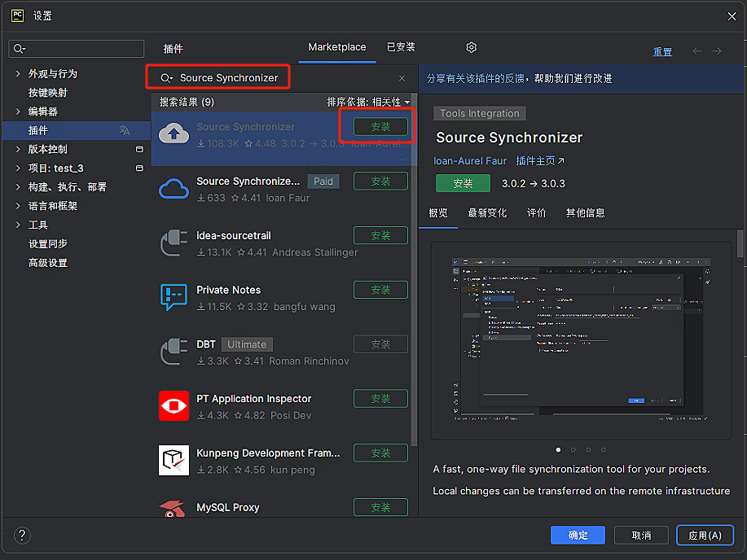Screen dimensions: 747x560
Task: Focus the settings search field
Action: pos(77,49)
